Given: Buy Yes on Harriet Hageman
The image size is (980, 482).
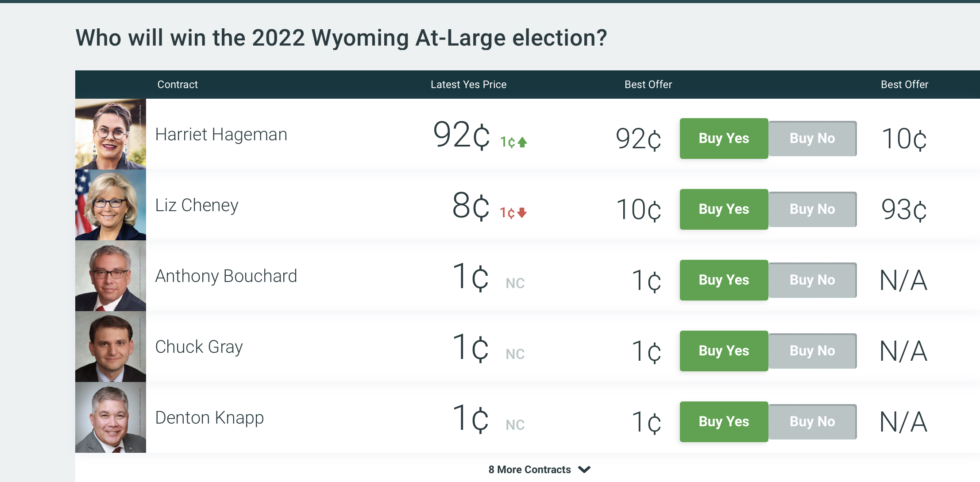Looking at the screenshot, I should [724, 139].
